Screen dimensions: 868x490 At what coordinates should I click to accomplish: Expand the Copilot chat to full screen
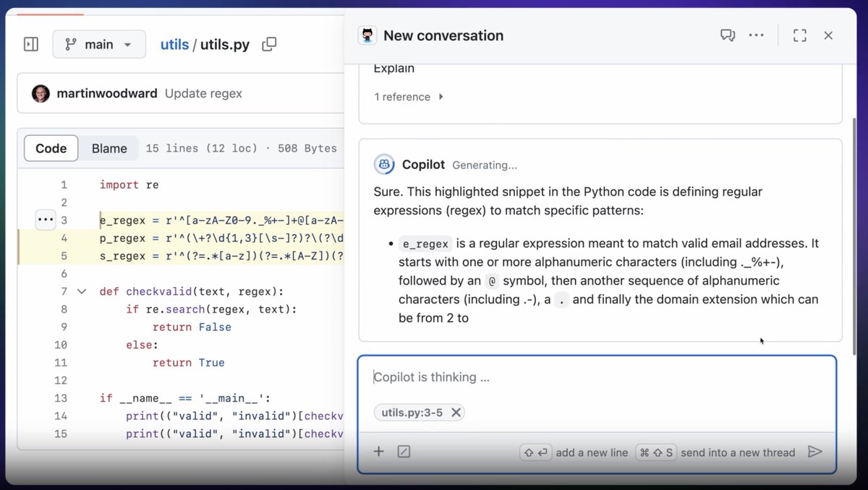pos(800,35)
